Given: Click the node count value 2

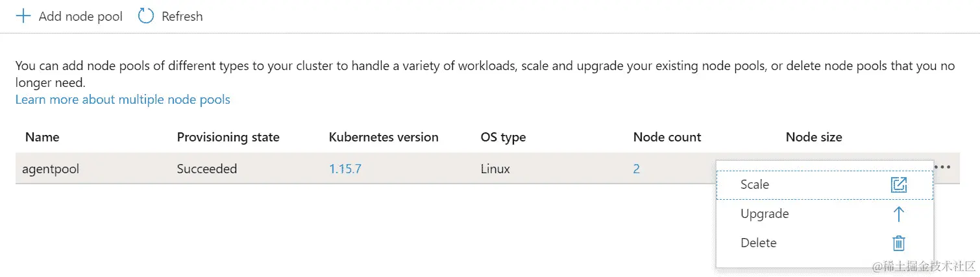Looking at the screenshot, I should pos(637,169).
